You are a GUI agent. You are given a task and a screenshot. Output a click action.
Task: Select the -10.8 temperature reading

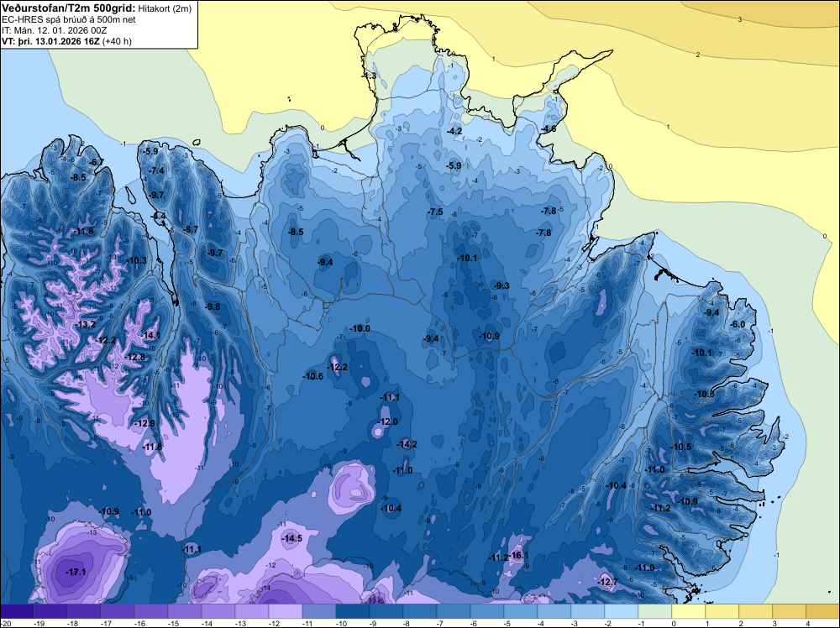(x=704, y=394)
